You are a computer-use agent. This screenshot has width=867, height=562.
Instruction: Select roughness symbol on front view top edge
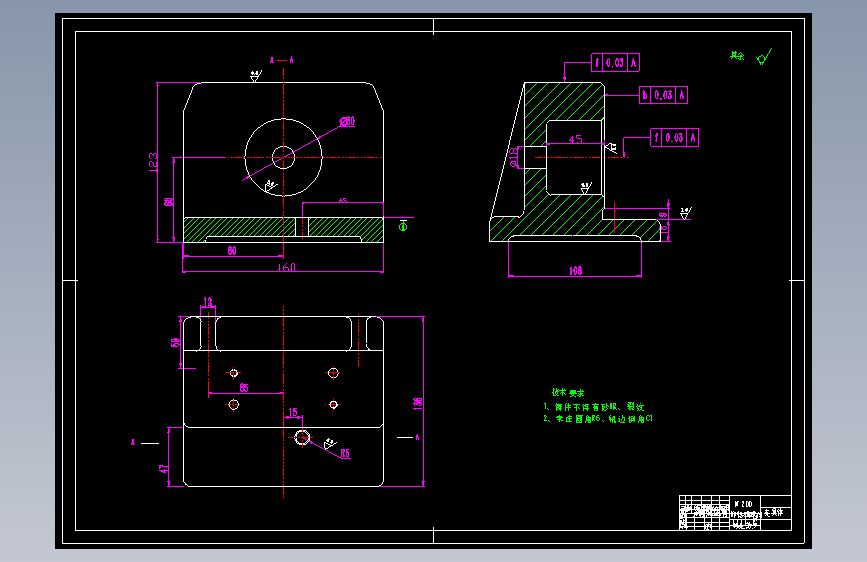[255, 76]
